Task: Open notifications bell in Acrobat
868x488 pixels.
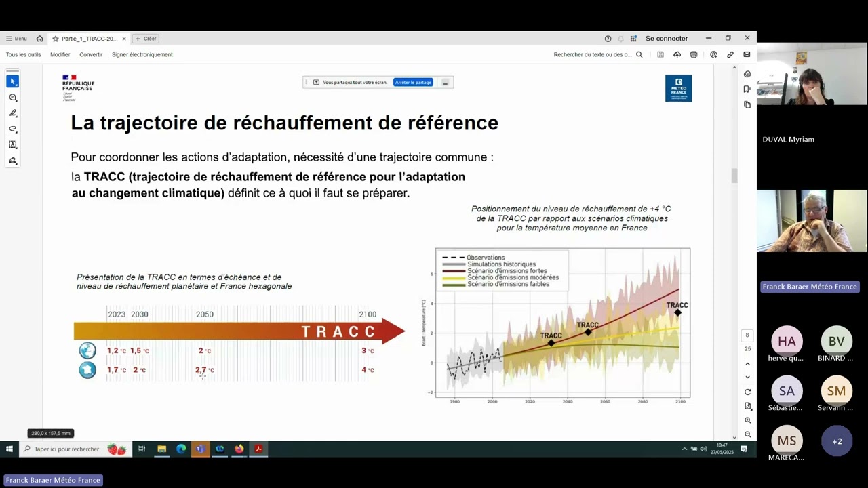Action: tap(620, 39)
